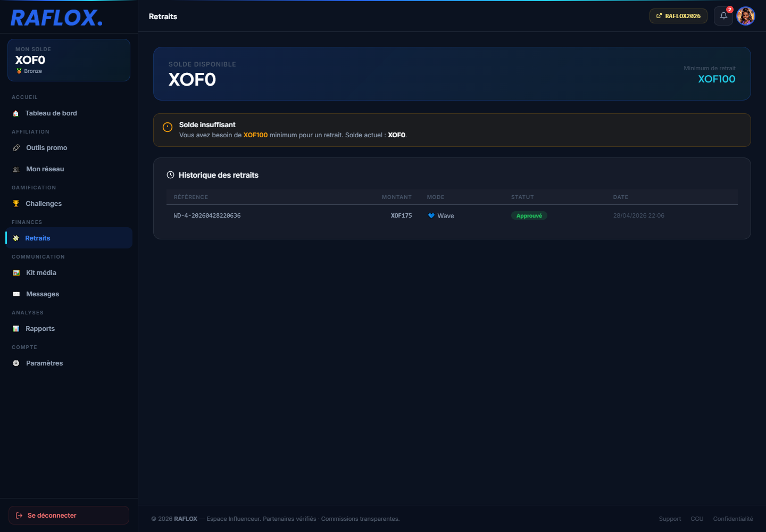Screen dimensions: 766x532
Task: Click the Paramètres gear icon
Action: 16,363
